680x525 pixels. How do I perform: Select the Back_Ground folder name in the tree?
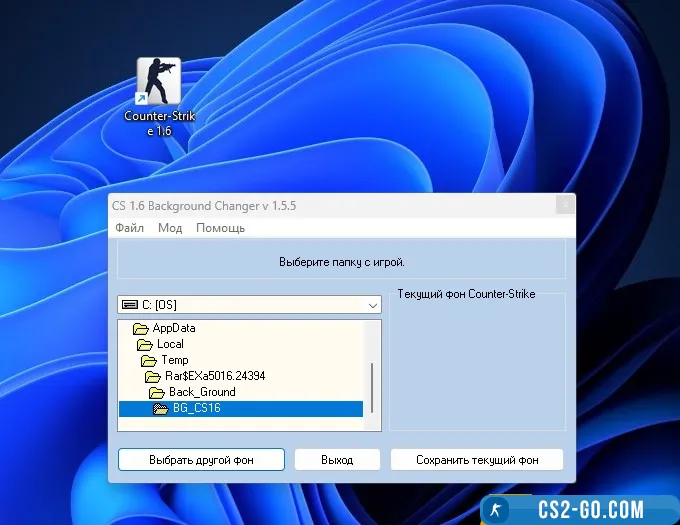click(202, 392)
